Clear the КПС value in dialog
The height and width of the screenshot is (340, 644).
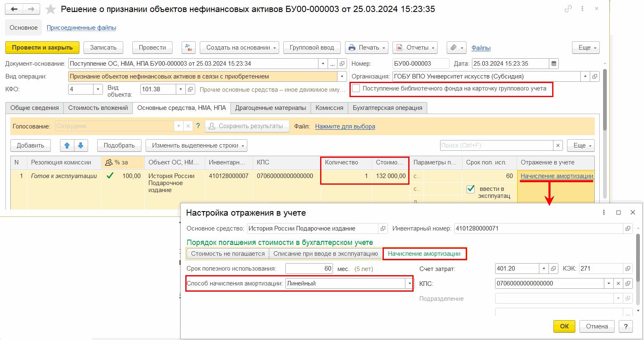coord(618,283)
